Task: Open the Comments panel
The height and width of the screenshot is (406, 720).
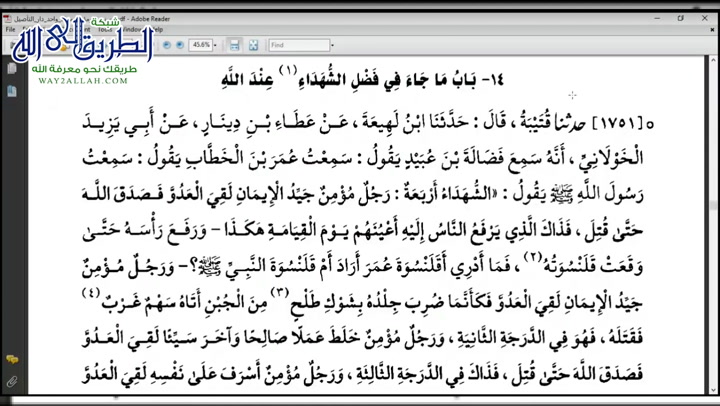Action: click(x=12, y=360)
